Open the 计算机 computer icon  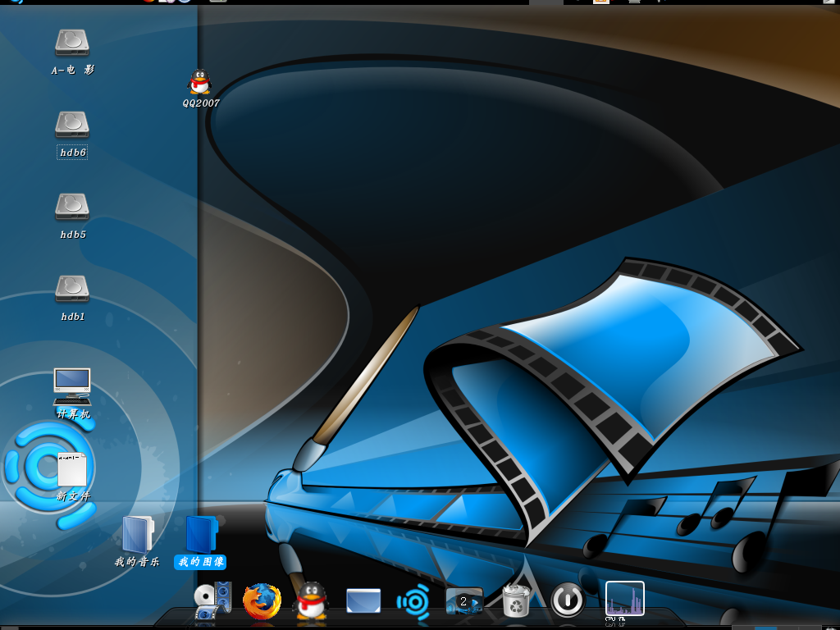[72, 386]
